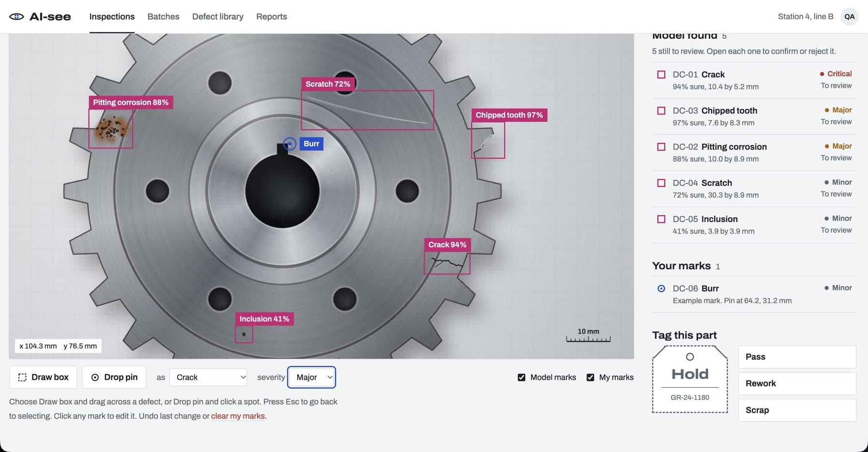The height and width of the screenshot is (452, 868).
Task: Click the pin icon beside DC-06 Burr
Action: (661, 288)
